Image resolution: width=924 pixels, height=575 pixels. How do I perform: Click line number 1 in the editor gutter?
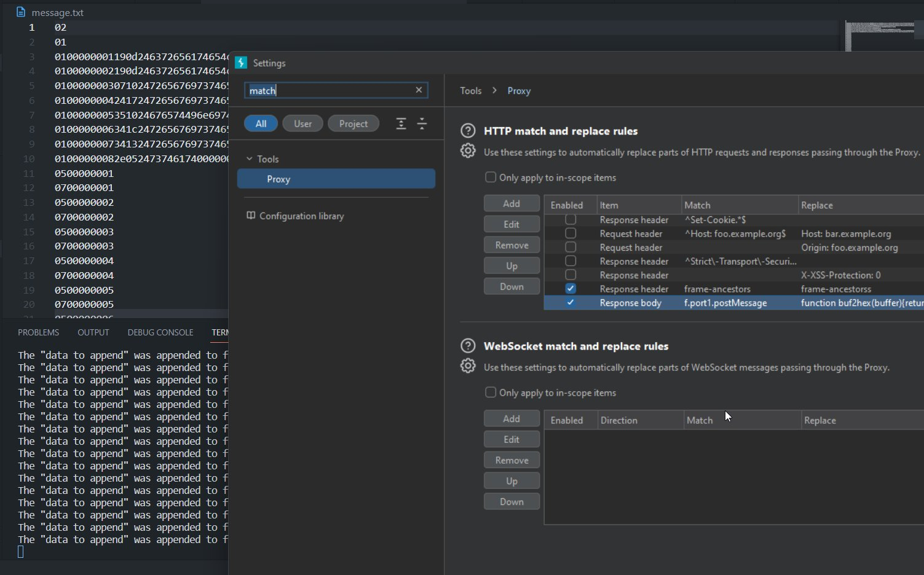tap(31, 27)
